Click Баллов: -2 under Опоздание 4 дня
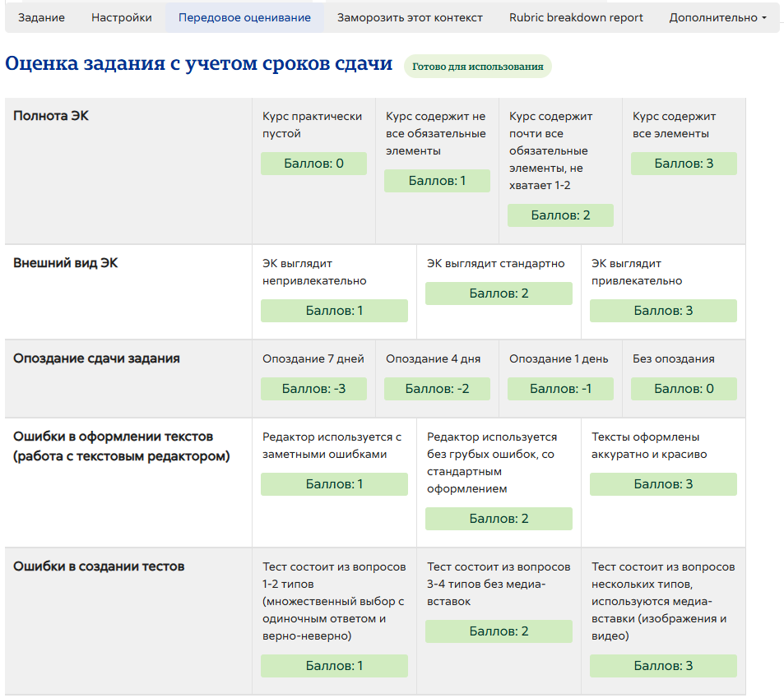The height and width of the screenshot is (698, 784). coord(437,389)
